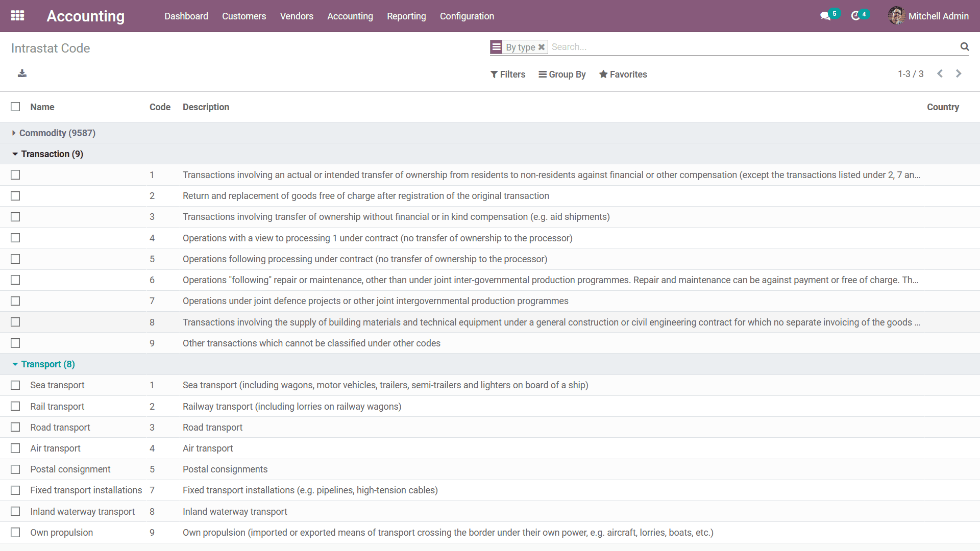The width and height of the screenshot is (980, 551).
Task: Open the Favorites dropdown
Action: [623, 74]
